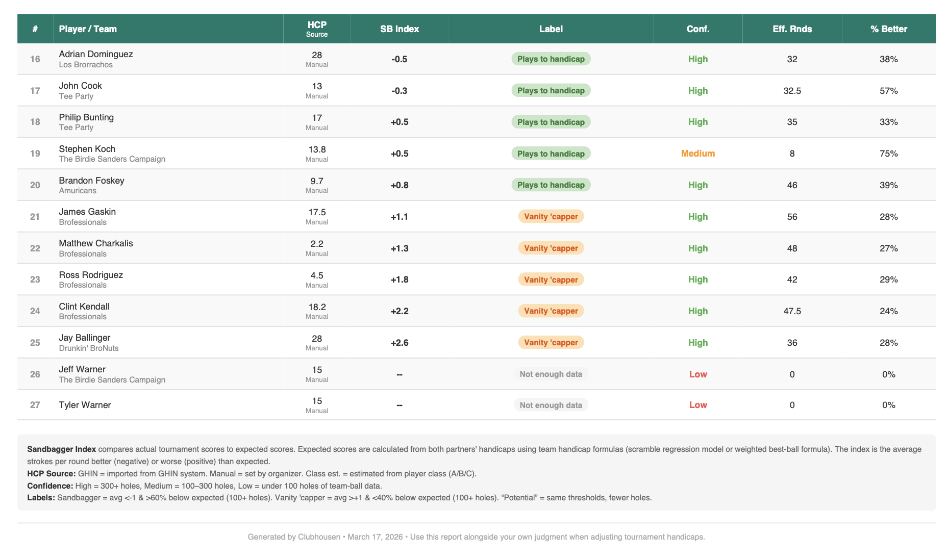
Task: Click the 'Plays to handicap' badge for Adrian Dominguez
Action: click(551, 59)
